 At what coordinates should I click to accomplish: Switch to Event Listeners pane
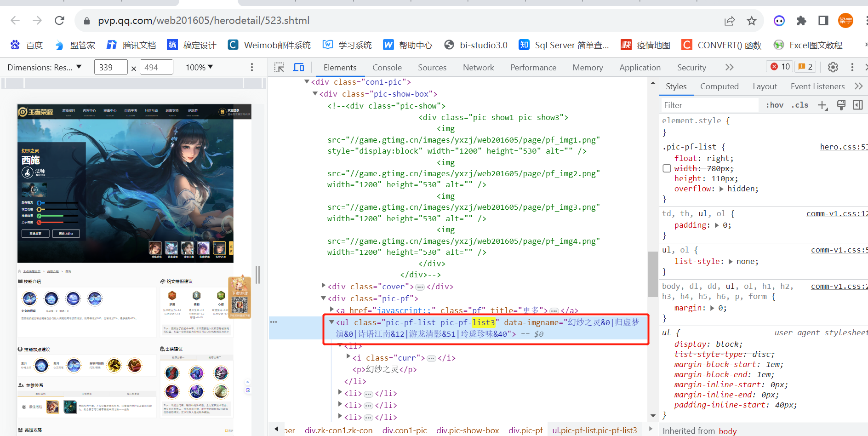tap(818, 86)
